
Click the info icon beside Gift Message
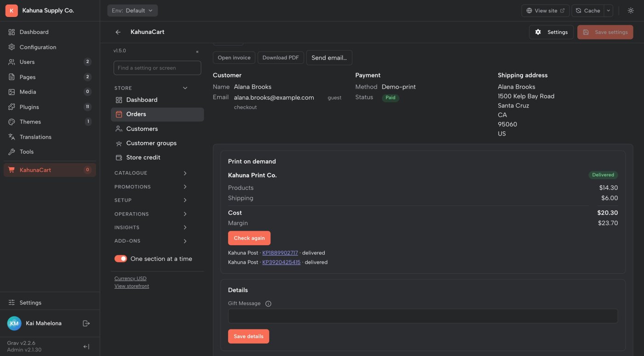268,304
